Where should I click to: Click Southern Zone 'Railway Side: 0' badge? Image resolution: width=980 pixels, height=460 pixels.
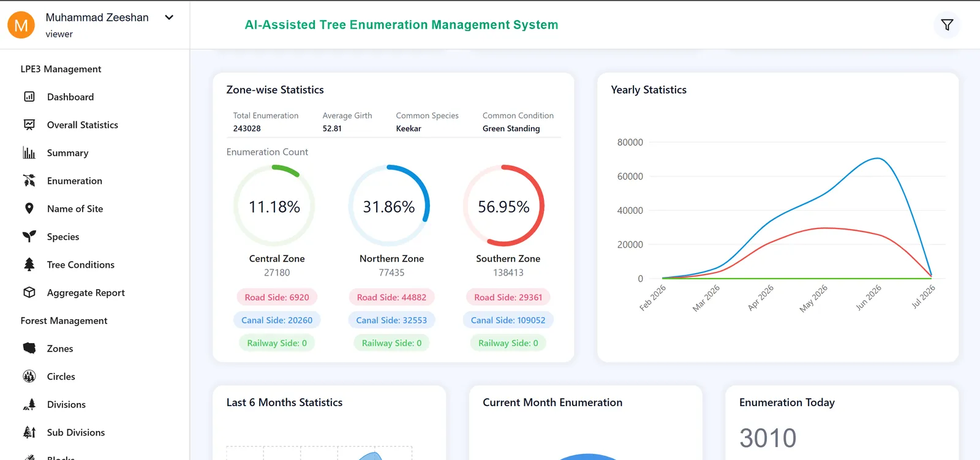point(508,343)
